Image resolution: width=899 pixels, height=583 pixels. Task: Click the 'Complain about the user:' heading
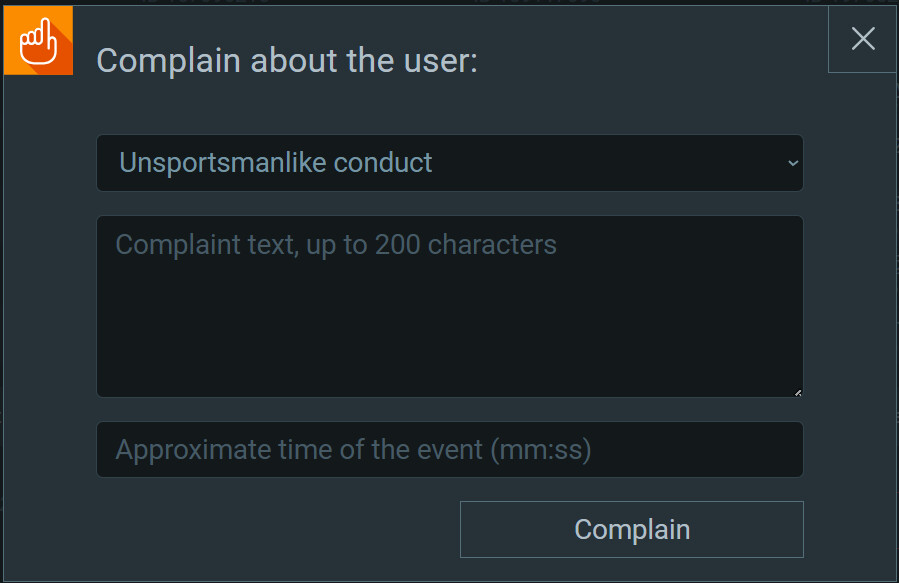point(287,61)
